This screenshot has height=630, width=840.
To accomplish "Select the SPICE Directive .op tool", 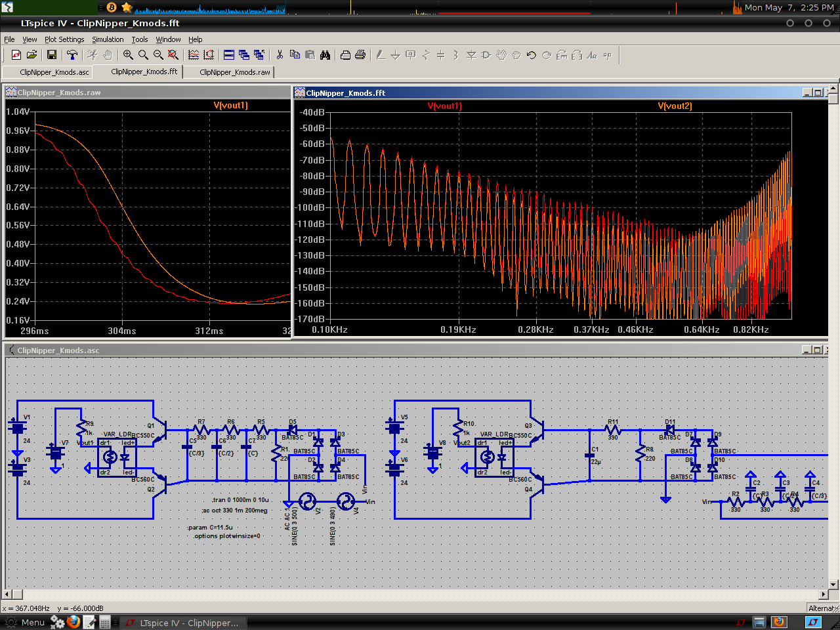I will 607,55.
